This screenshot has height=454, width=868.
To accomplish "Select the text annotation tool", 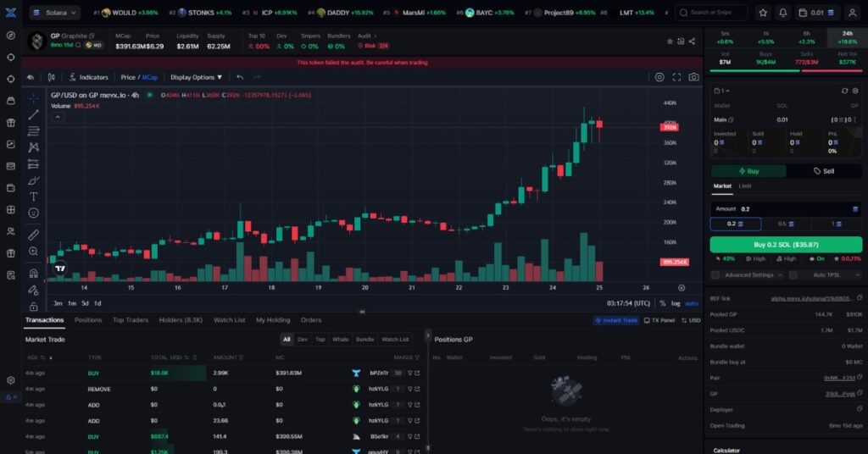I will pyautogui.click(x=34, y=197).
